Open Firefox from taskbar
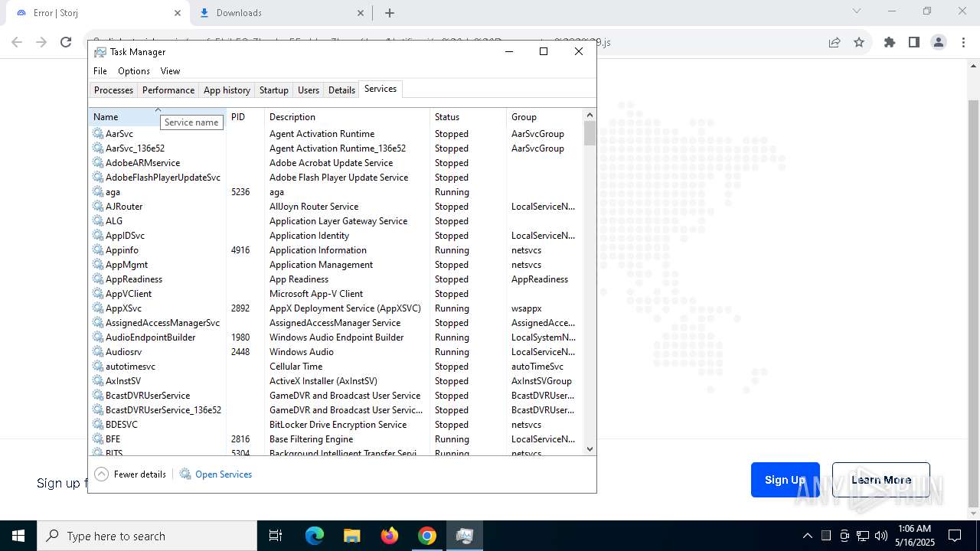 pyautogui.click(x=390, y=536)
